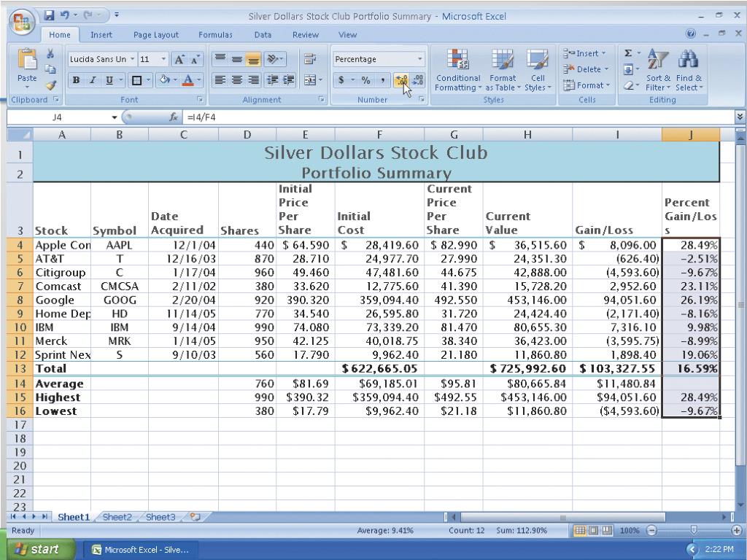The image size is (747, 560).
Task: Increase decimal places shown
Action: 402,80
